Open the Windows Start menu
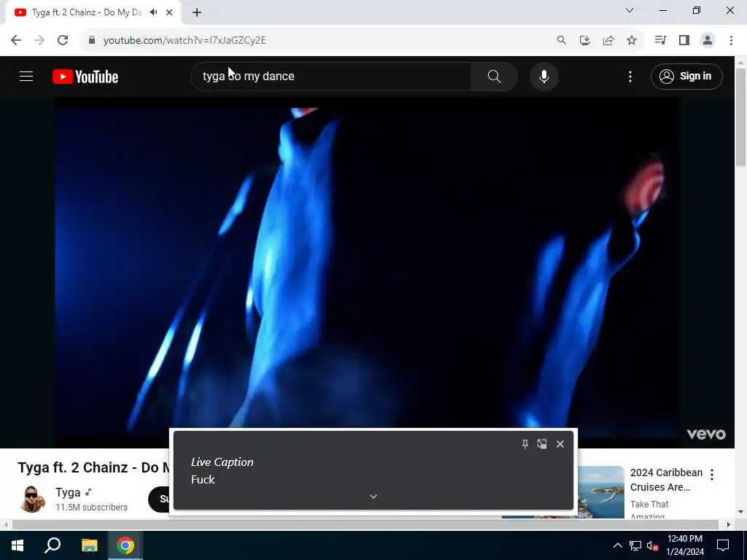This screenshot has height=560, width=747. 18,545
